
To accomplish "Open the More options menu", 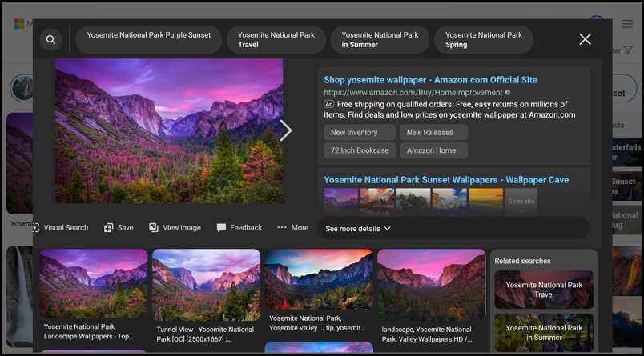I will coord(293,228).
